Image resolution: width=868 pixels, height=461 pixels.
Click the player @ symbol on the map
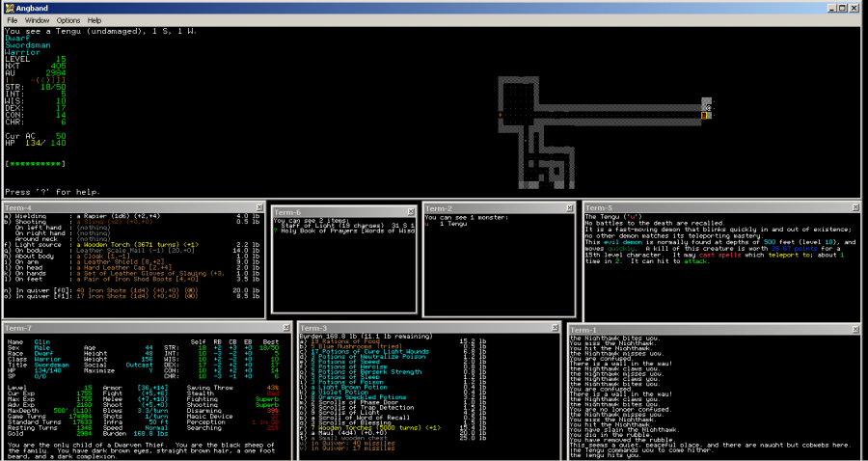[x=709, y=107]
